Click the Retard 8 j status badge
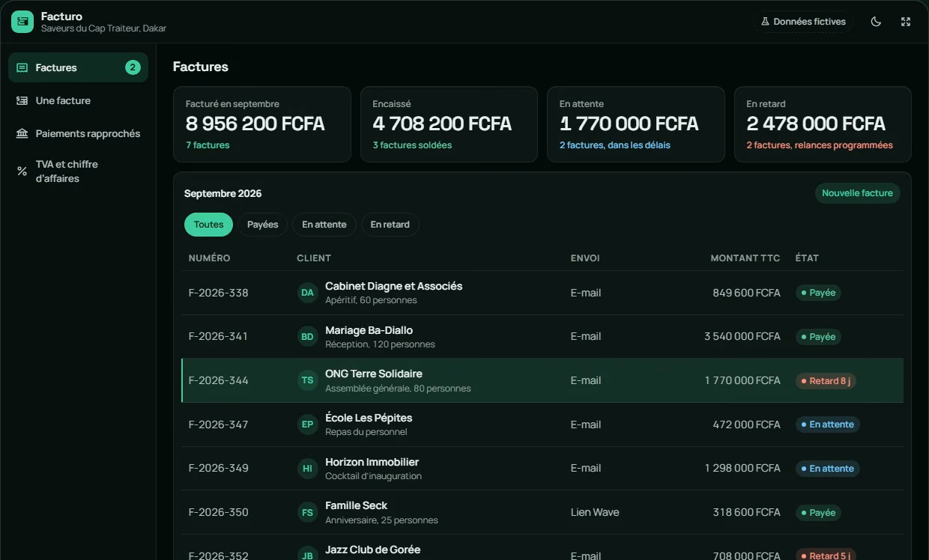The image size is (929, 560). coord(826,381)
